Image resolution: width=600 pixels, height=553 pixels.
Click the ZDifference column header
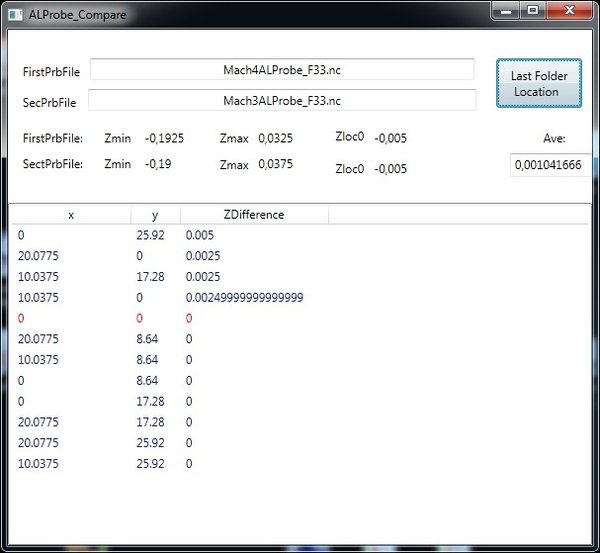(254, 215)
